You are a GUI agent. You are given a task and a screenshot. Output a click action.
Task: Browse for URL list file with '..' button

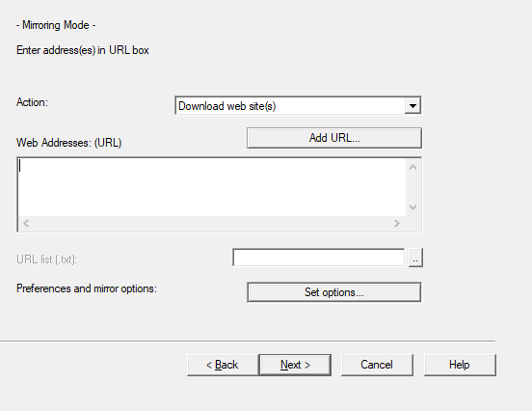(415, 258)
